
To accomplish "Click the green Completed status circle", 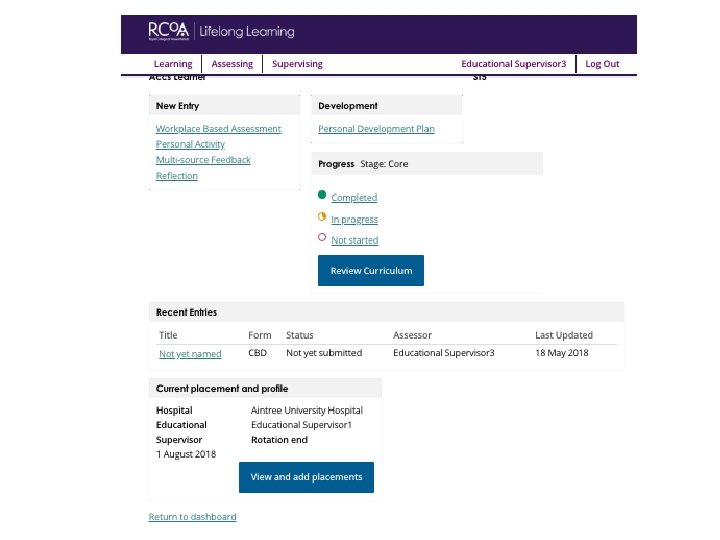I will point(322,195).
